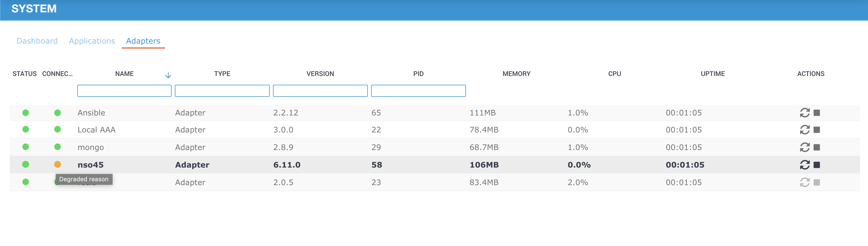Stop the adapter with version 2.0.5
The height and width of the screenshot is (246, 868).
(817, 182)
